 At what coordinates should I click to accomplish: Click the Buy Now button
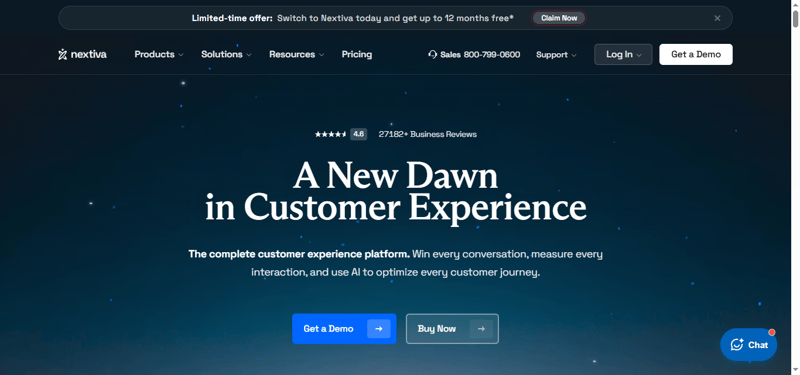pos(452,329)
